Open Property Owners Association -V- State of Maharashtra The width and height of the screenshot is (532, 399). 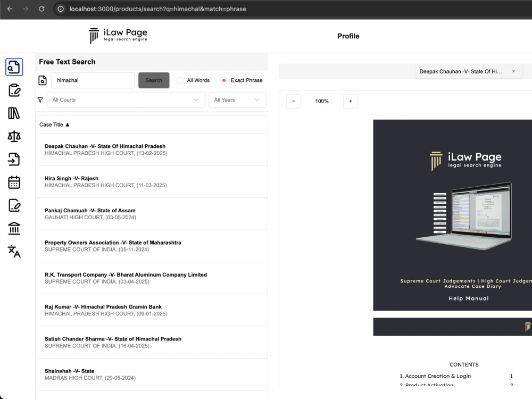point(151,246)
